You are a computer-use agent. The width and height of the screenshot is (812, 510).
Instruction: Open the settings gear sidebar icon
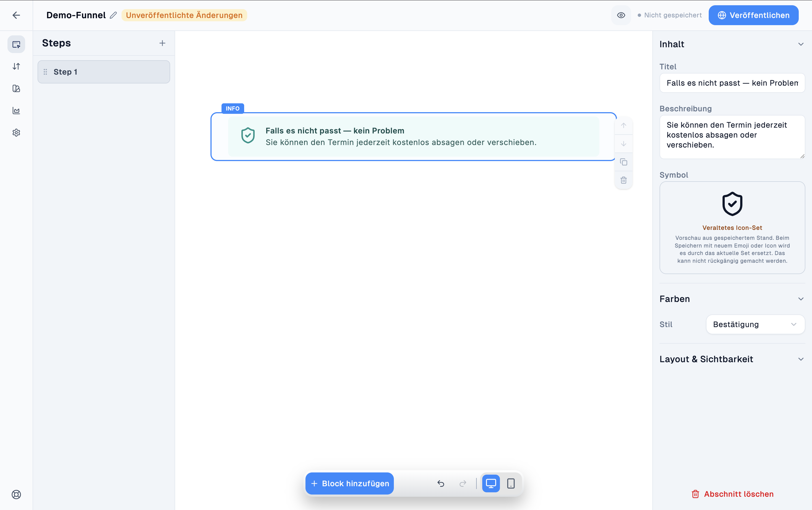coord(16,133)
